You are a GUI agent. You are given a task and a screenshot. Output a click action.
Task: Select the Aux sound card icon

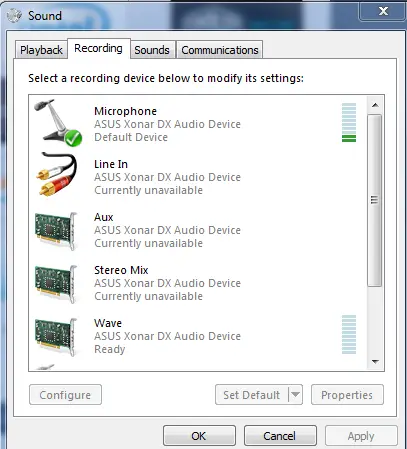click(x=56, y=231)
